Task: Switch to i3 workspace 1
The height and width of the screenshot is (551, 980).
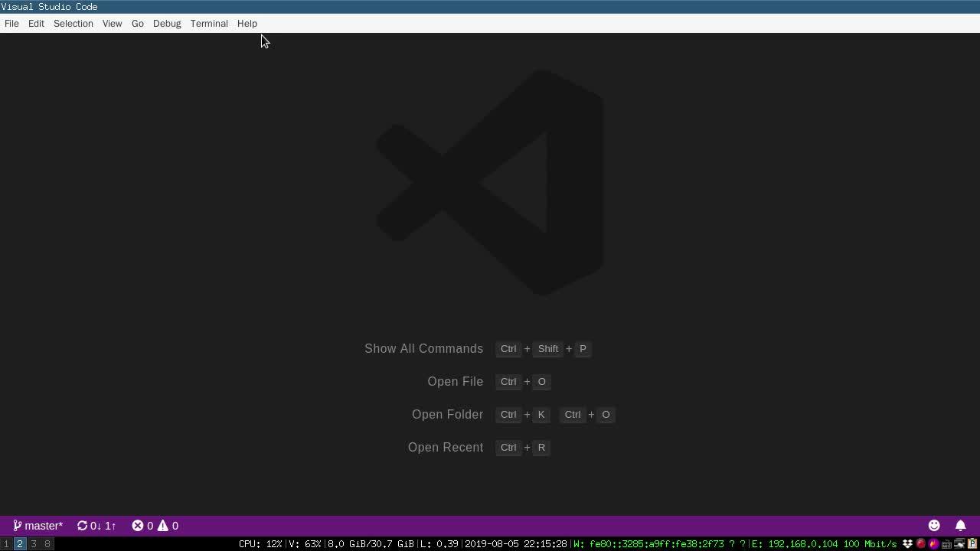Action: pos(6,544)
